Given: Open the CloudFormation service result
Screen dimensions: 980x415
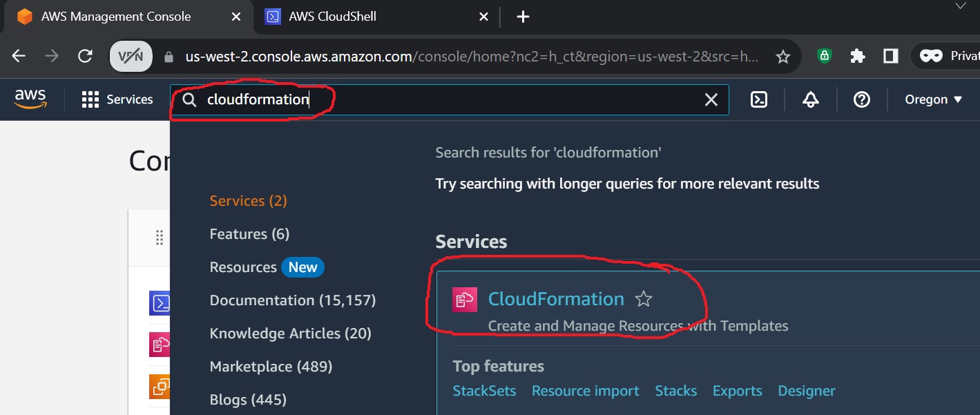Looking at the screenshot, I should [556, 299].
